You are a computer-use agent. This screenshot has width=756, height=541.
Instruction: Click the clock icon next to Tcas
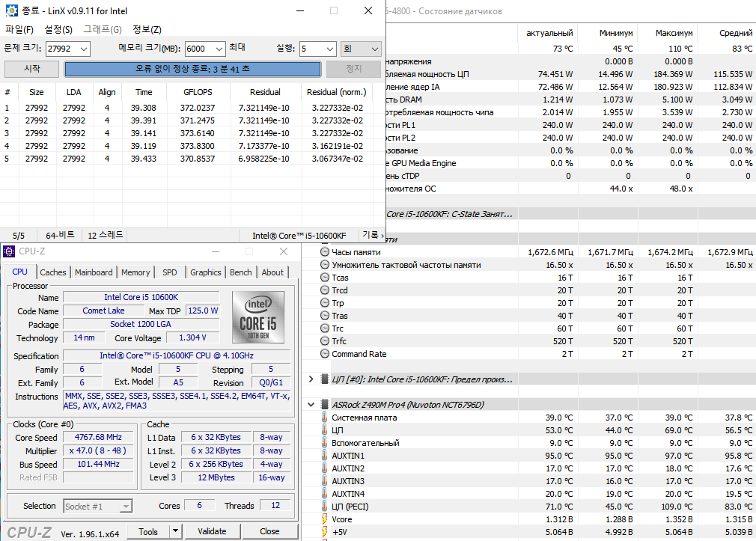(325, 278)
